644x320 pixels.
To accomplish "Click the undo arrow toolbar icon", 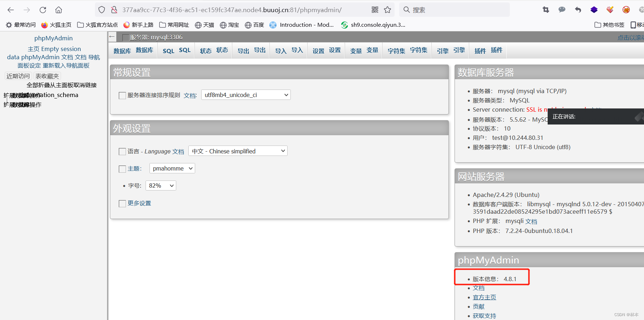I will tap(578, 10).
